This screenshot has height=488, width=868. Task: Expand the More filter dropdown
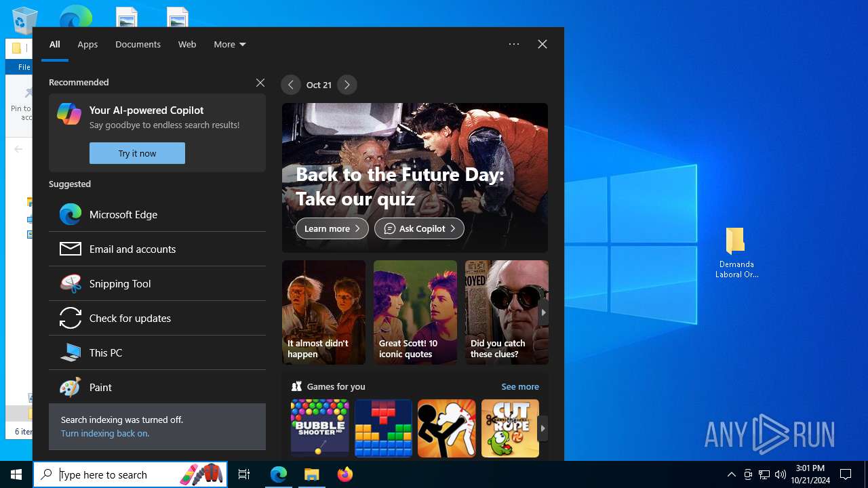point(229,44)
